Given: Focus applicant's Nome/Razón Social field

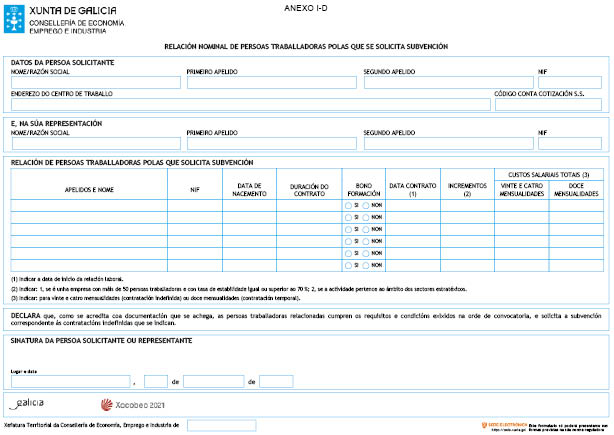Looking at the screenshot, I should 95,82.
